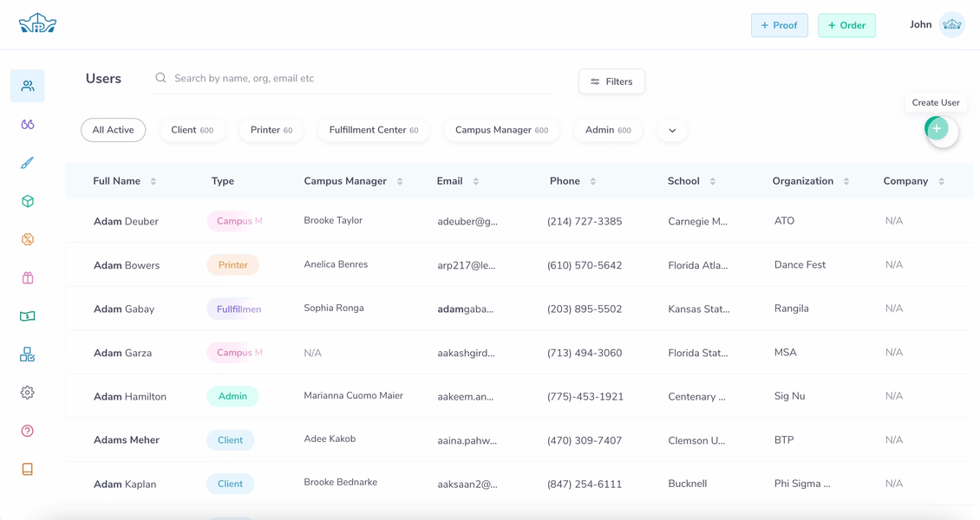Open sorting on the Email column
The image size is (980, 520).
click(x=474, y=180)
